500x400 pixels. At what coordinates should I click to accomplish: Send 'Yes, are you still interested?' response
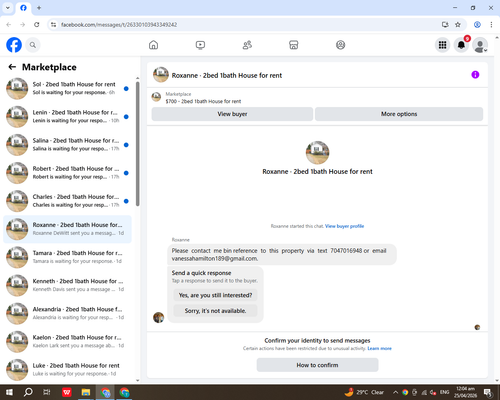point(215,295)
